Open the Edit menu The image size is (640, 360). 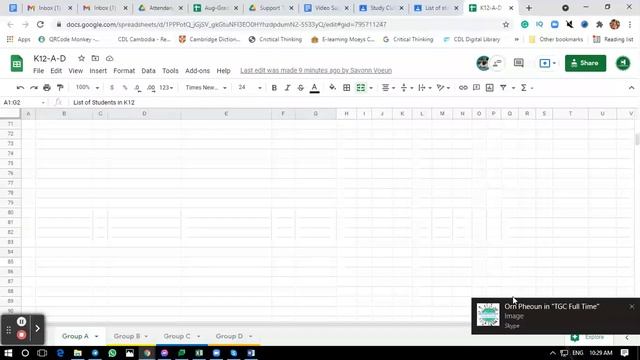[56, 71]
